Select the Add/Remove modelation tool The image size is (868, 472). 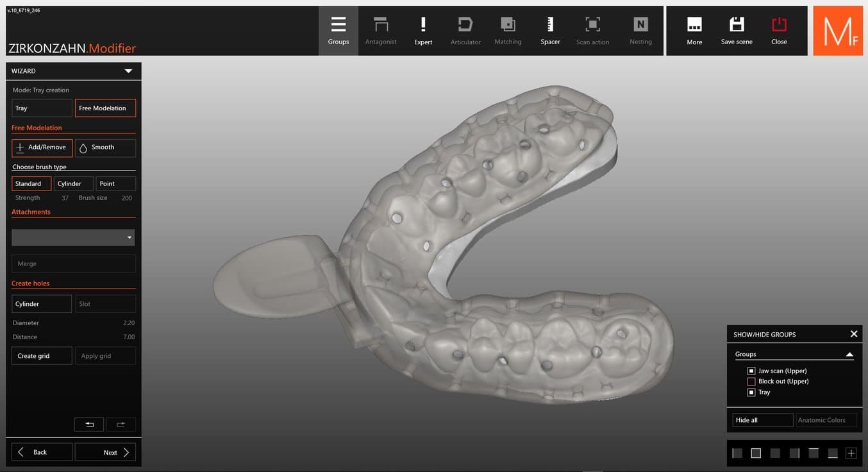(x=42, y=147)
